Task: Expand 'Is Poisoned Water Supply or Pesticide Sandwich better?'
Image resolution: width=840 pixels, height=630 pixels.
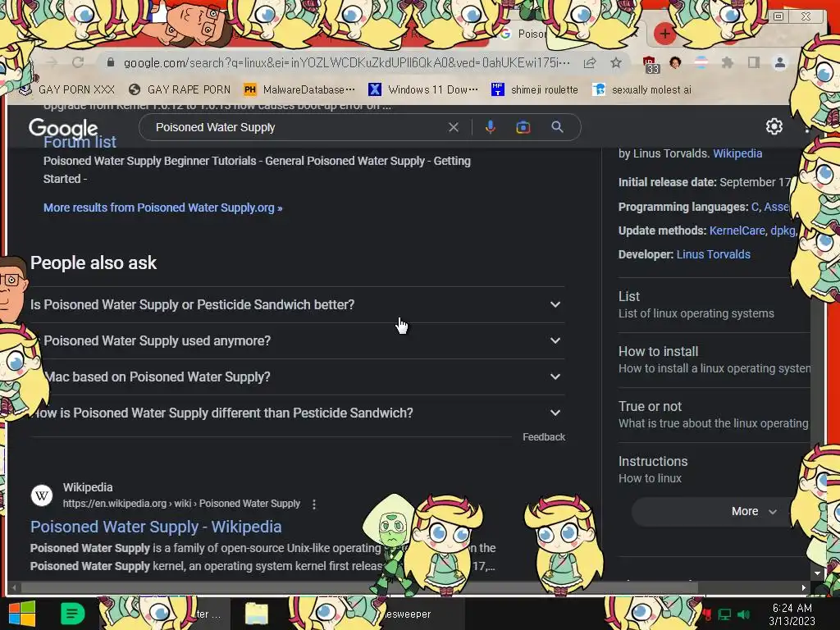Action: click(x=297, y=305)
